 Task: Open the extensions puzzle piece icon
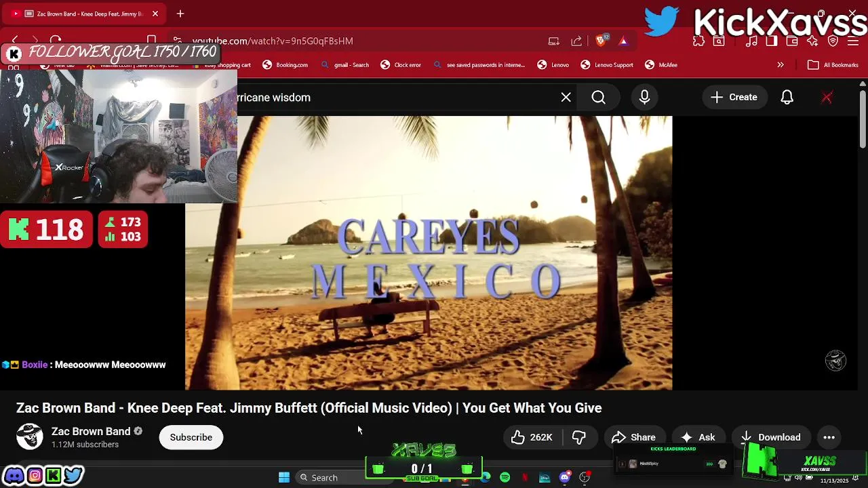pyautogui.click(x=698, y=41)
